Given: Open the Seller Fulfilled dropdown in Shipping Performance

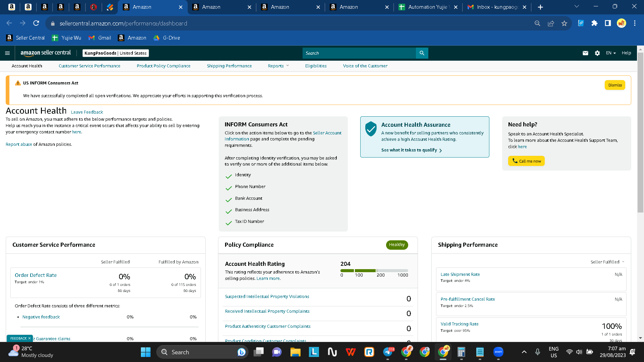Looking at the screenshot, I should [607, 262].
